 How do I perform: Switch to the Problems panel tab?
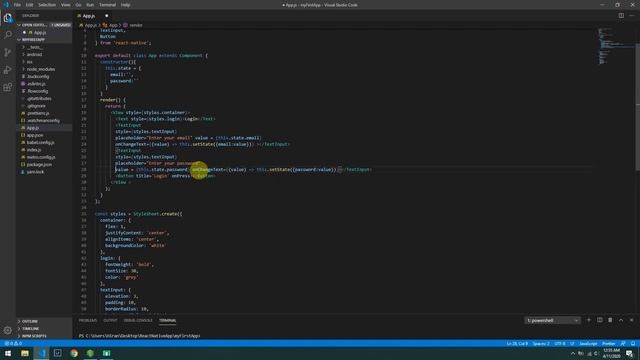(x=88, y=320)
